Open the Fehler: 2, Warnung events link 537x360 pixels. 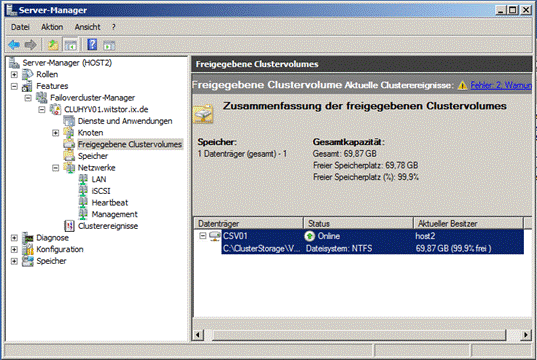pos(501,85)
